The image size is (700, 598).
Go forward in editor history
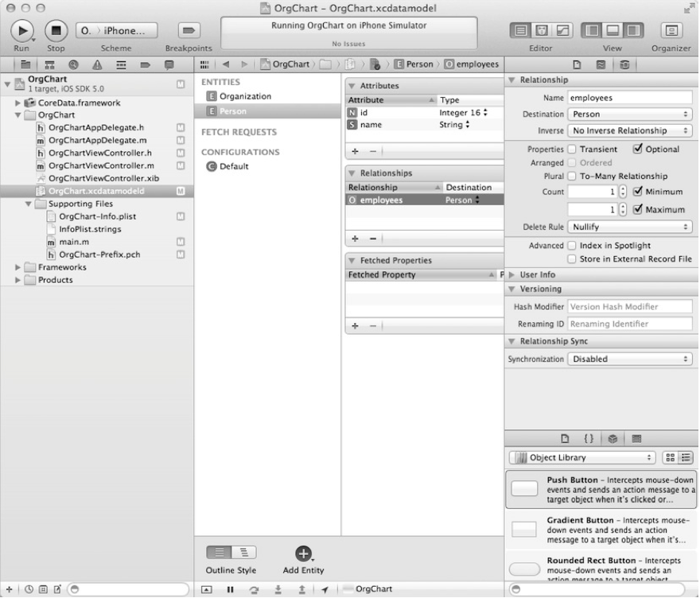point(244,64)
